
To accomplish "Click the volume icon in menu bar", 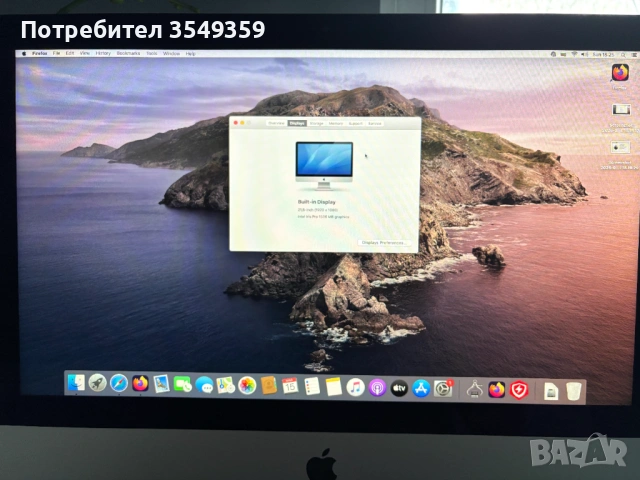I will coord(584,54).
